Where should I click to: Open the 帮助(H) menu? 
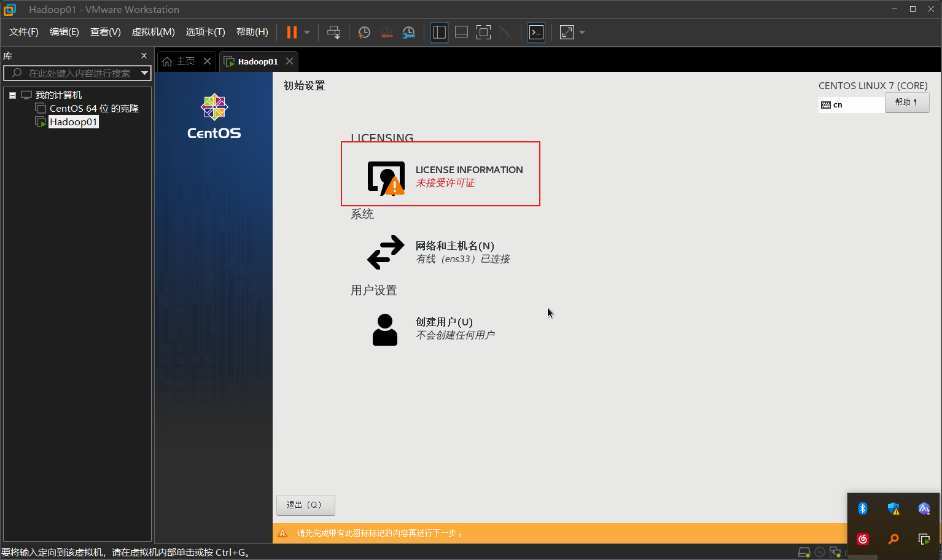pyautogui.click(x=252, y=32)
